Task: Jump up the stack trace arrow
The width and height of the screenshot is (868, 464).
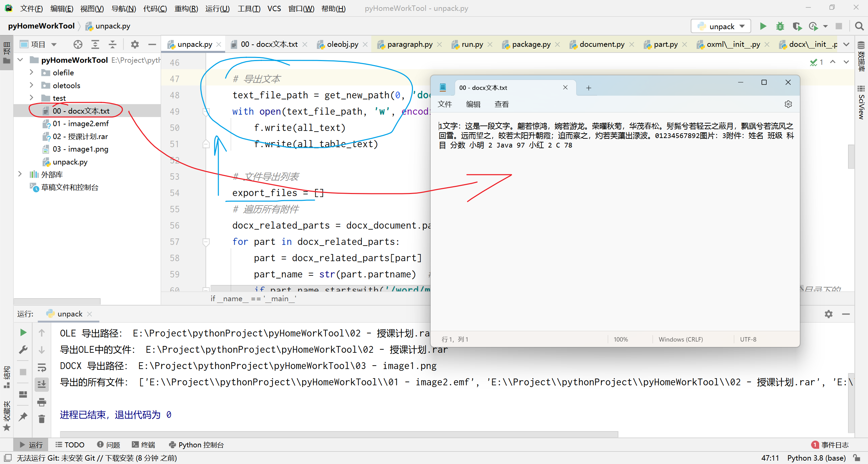Action: tap(42, 333)
